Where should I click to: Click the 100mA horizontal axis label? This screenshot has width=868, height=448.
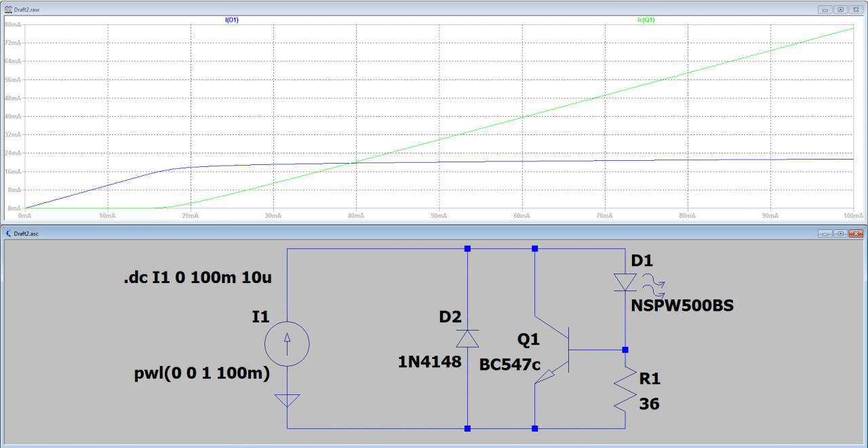[x=852, y=215]
